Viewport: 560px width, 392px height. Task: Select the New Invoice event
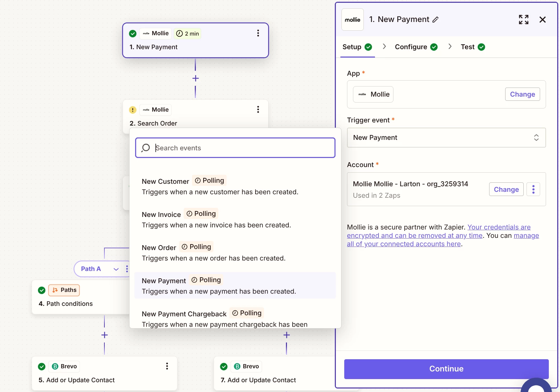235,219
